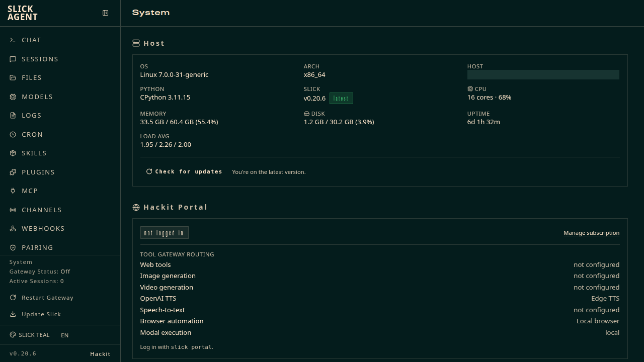Click the 'Local browser' value for Browser automation
Screen dimensions: 644x362
[x=598, y=321]
